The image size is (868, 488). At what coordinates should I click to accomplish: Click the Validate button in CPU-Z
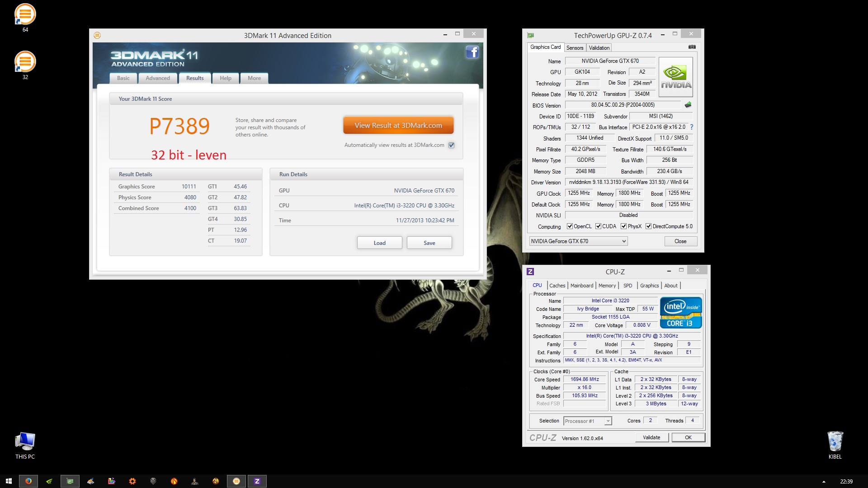coord(651,437)
